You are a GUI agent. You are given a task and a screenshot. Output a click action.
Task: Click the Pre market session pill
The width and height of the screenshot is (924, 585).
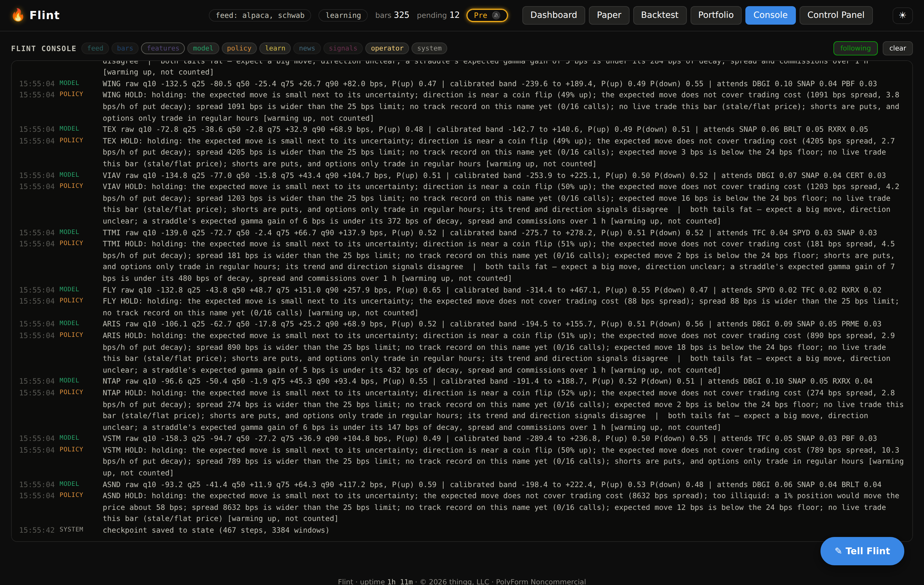[x=487, y=15]
